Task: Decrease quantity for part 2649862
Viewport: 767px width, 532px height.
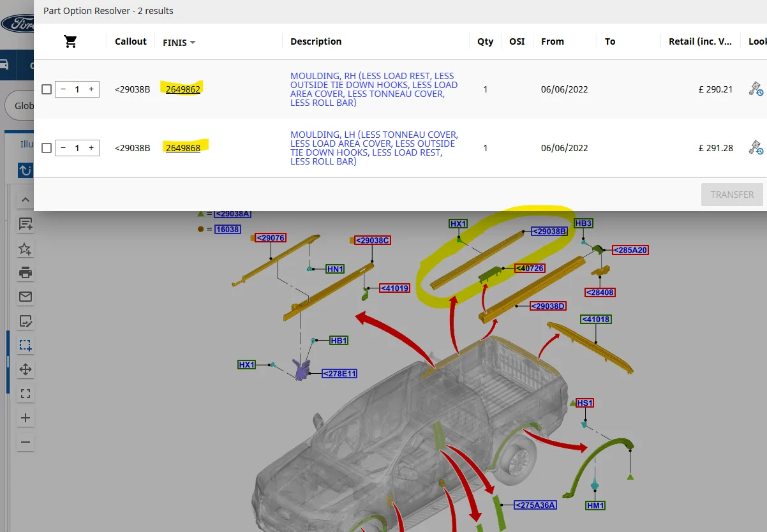Action: tap(63, 89)
